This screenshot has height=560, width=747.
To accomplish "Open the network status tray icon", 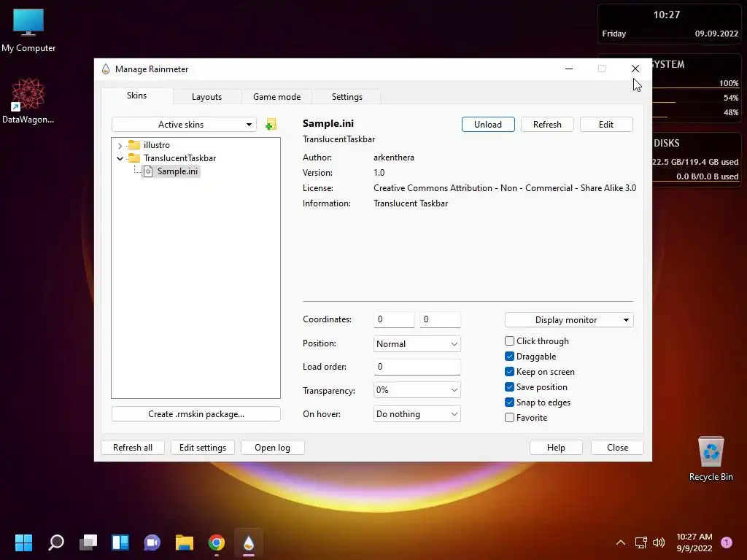I will (x=640, y=542).
